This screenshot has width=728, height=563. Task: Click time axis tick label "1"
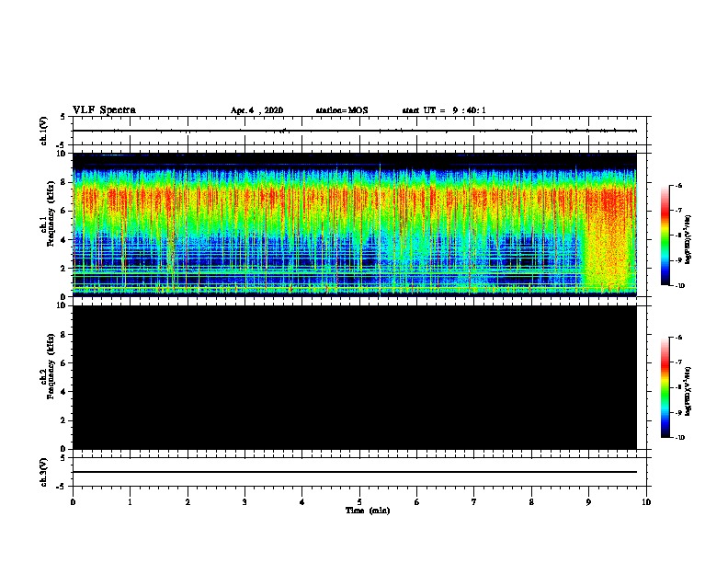tap(130, 502)
